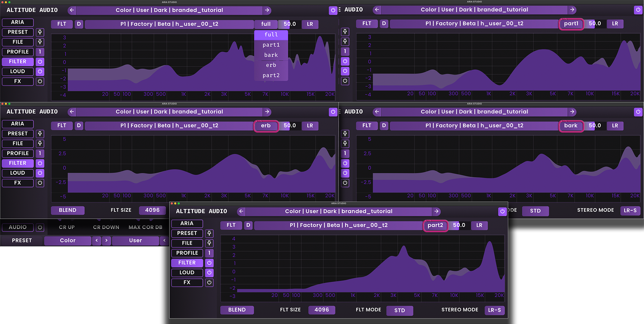644x324 pixels.
Task: Select 'full' in the filter dropdown list
Action: (271, 35)
